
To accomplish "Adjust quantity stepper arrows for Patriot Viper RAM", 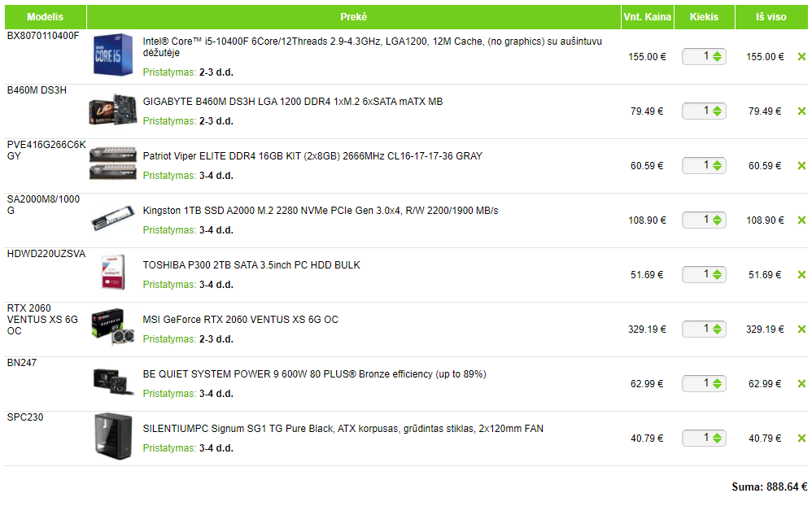I will coord(718,166).
